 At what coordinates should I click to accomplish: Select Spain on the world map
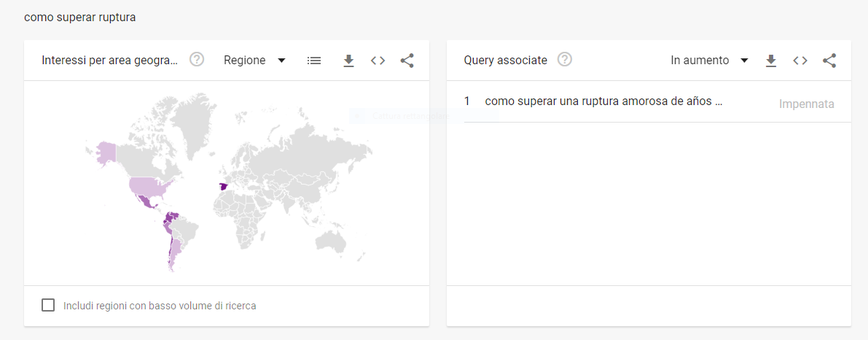coord(223,186)
